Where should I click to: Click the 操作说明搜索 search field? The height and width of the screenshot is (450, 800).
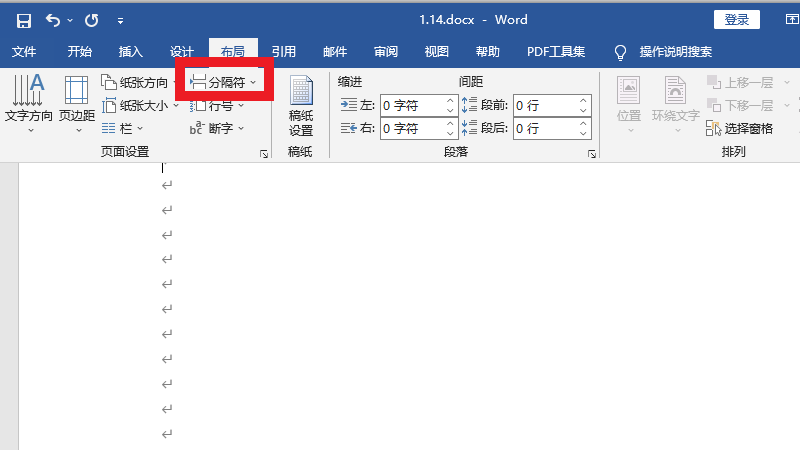click(x=676, y=52)
